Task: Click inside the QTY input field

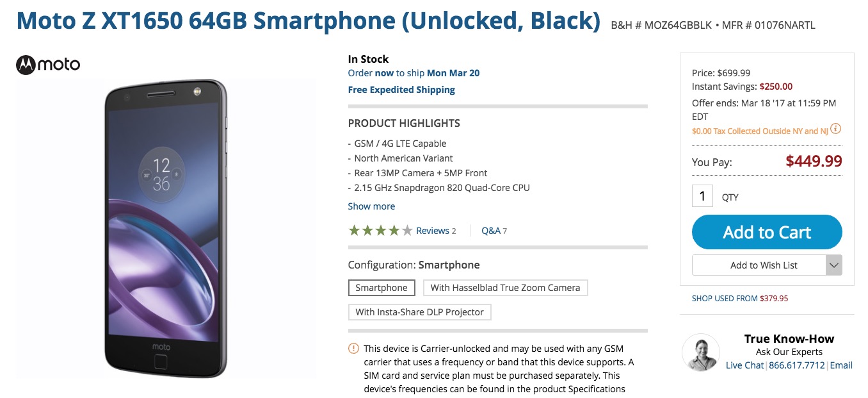Action: pyautogui.click(x=702, y=195)
